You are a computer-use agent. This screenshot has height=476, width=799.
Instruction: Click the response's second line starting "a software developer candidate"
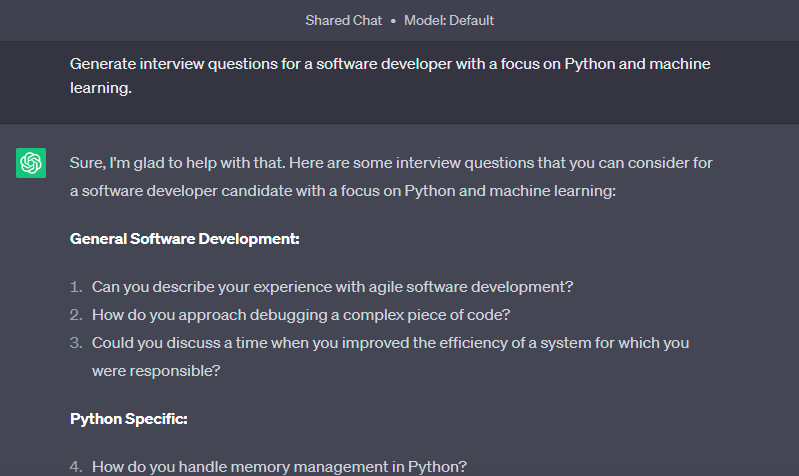(x=343, y=191)
